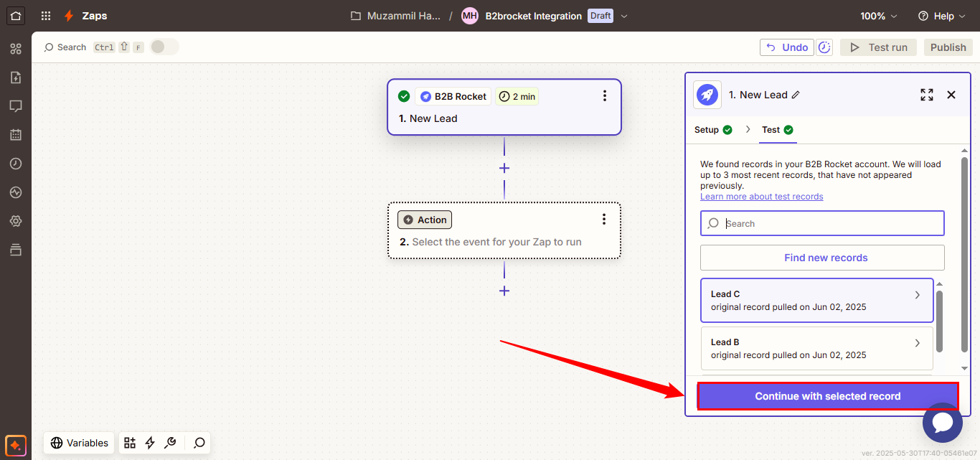Click the Zap history clock icon in sidebar
Screen dimensions: 980x460
coord(16,164)
